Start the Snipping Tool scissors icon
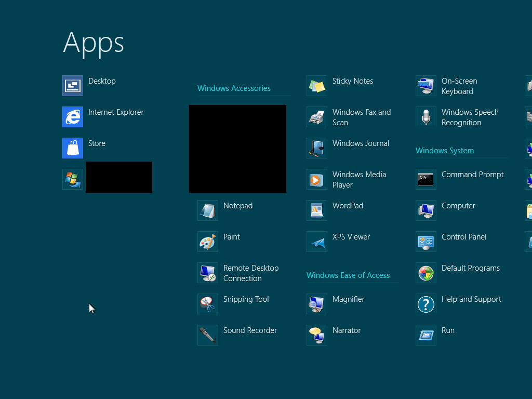532x399 pixels. click(208, 304)
